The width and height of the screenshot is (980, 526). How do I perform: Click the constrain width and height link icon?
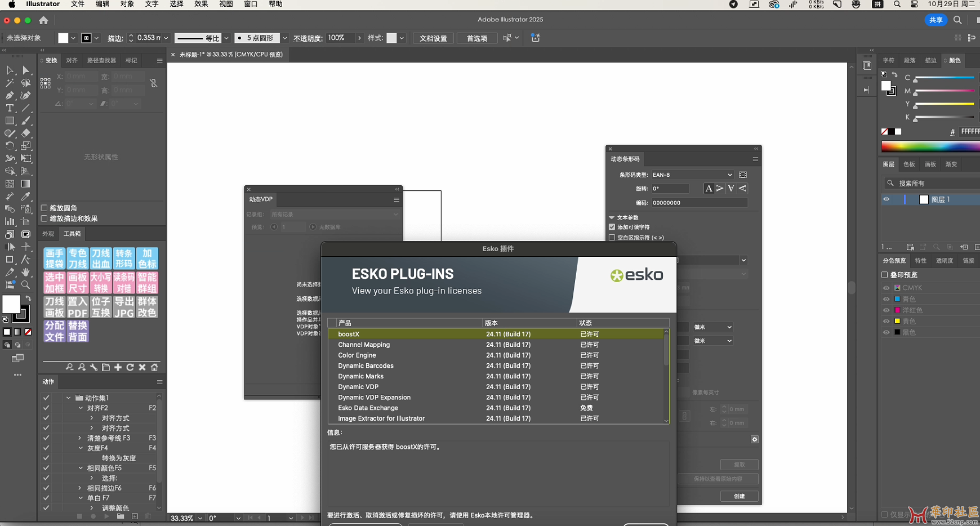tap(153, 83)
